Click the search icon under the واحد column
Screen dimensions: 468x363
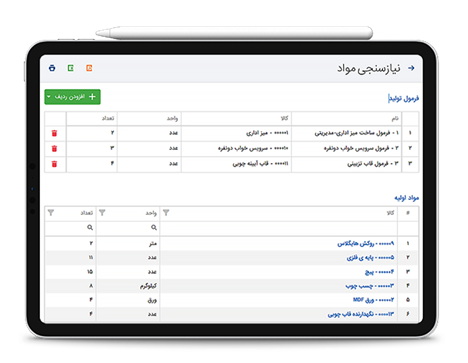pos(154,227)
